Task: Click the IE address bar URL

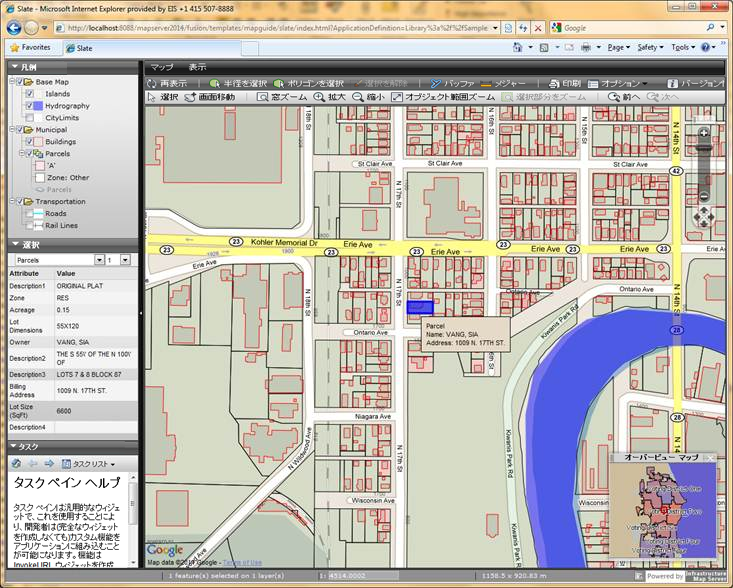Action: (x=278, y=28)
